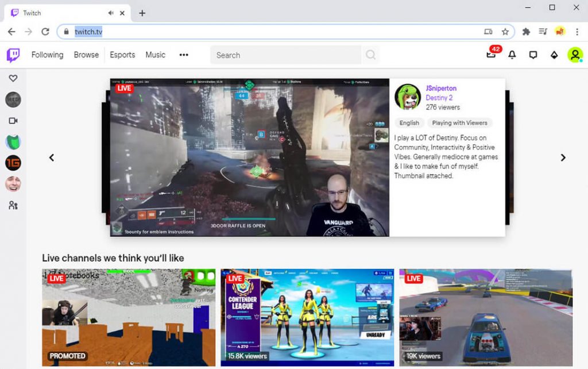Open the PROMOTED stream thumbnail
The width and height of the screenshot is (588, 369).
click(x=129, y=318)
